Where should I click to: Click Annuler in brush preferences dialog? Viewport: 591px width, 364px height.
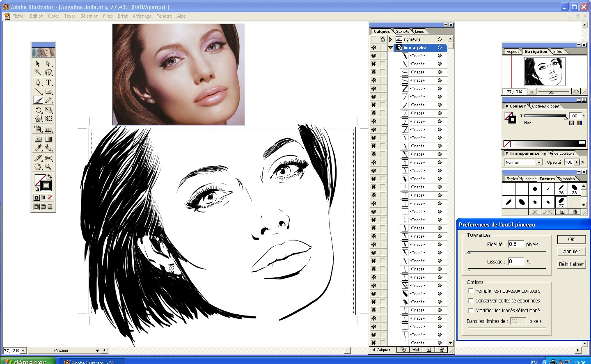coord(571,252)
